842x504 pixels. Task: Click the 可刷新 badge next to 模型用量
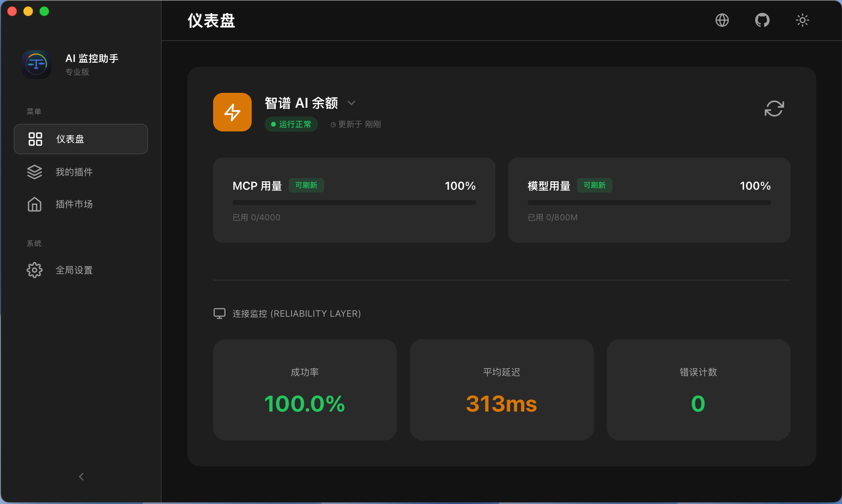click(594, 185)
